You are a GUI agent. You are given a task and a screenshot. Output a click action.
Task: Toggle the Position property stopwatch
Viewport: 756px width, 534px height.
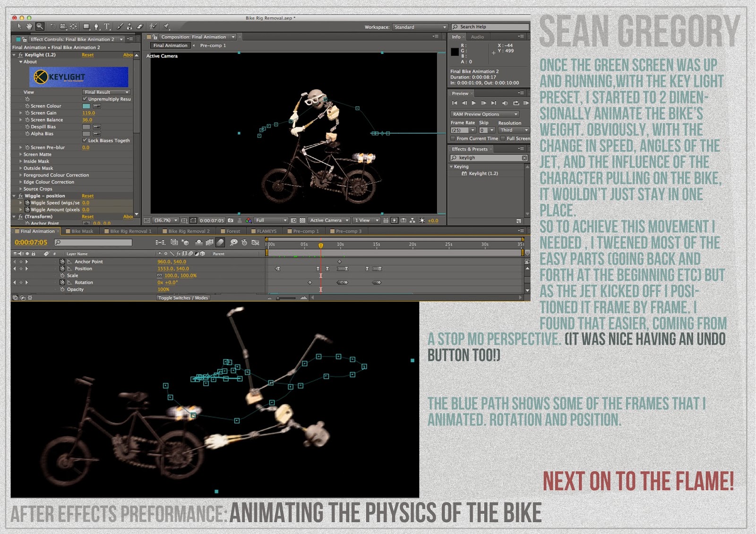(x=62, y=268)
